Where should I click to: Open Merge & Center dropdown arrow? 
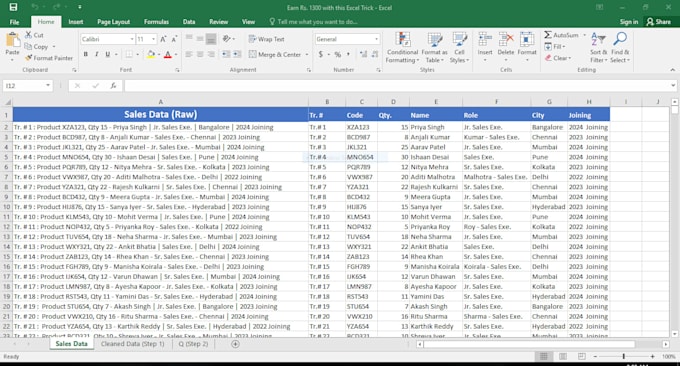[307, 55]
